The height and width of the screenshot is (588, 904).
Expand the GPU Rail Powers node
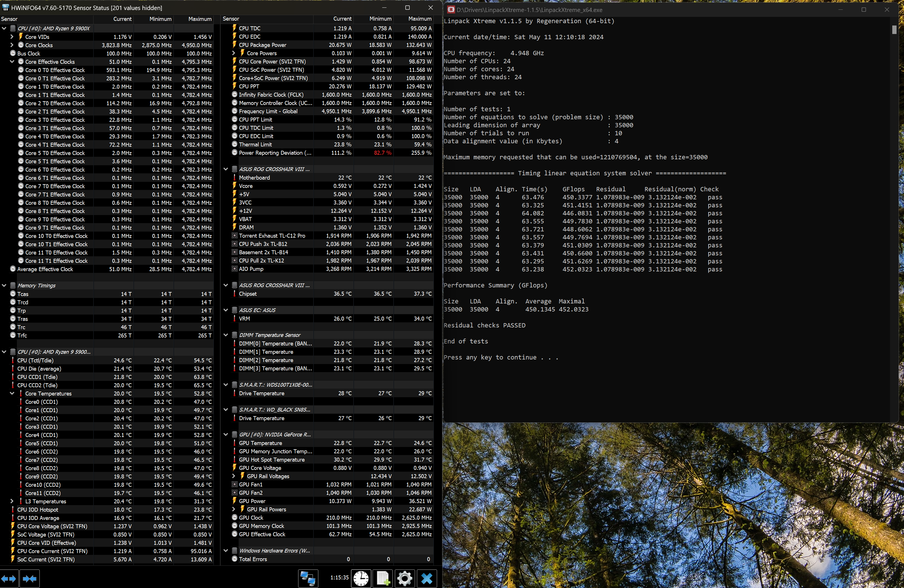234,509
